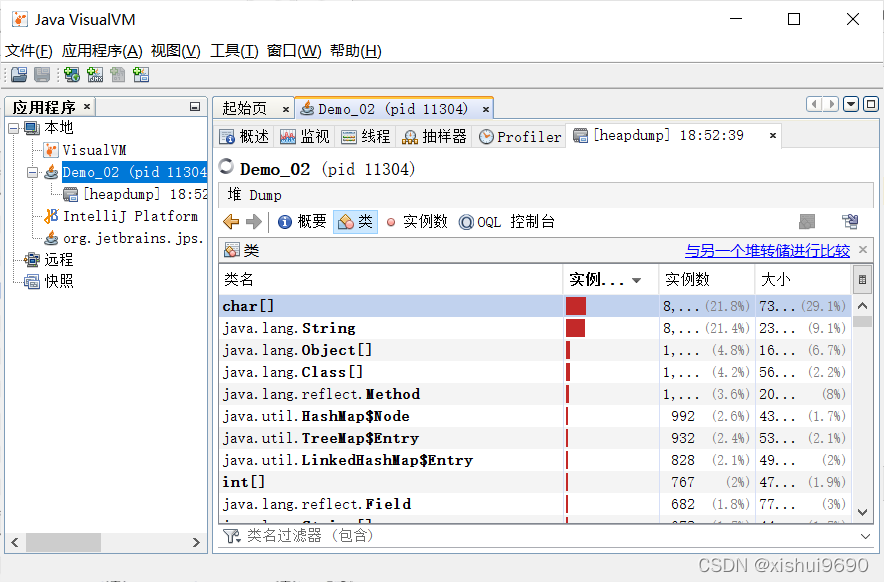This screenshot has width=884, height=582.
Task: Click the Add VM coredump toolbar icon
Action: click(117, 74)
